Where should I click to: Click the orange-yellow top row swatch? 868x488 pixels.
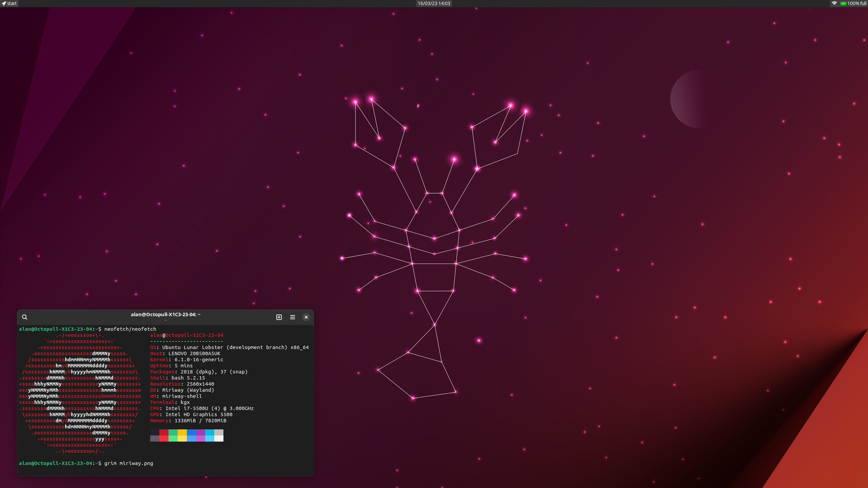pos(182,432)
